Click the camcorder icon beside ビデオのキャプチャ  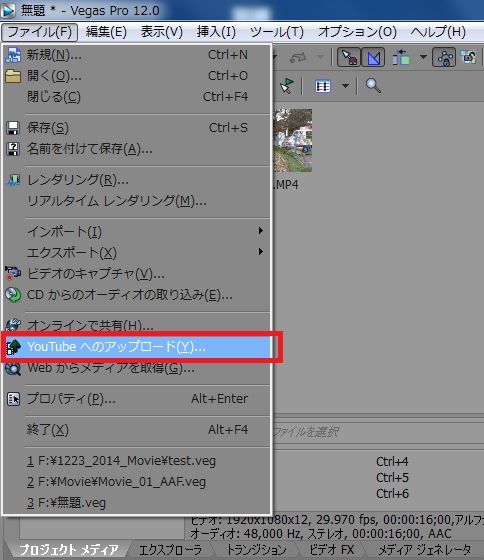13,273
